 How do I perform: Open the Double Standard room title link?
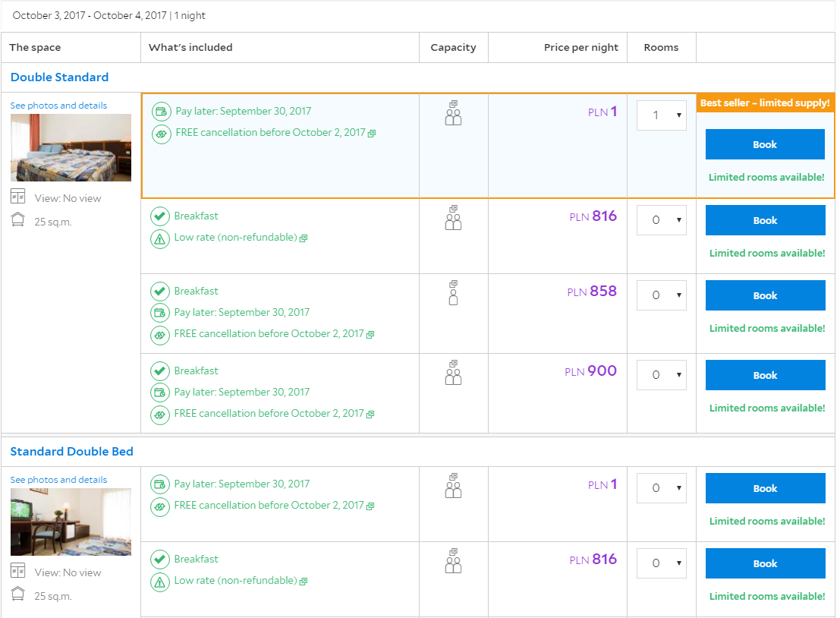(x=59, y=77)
